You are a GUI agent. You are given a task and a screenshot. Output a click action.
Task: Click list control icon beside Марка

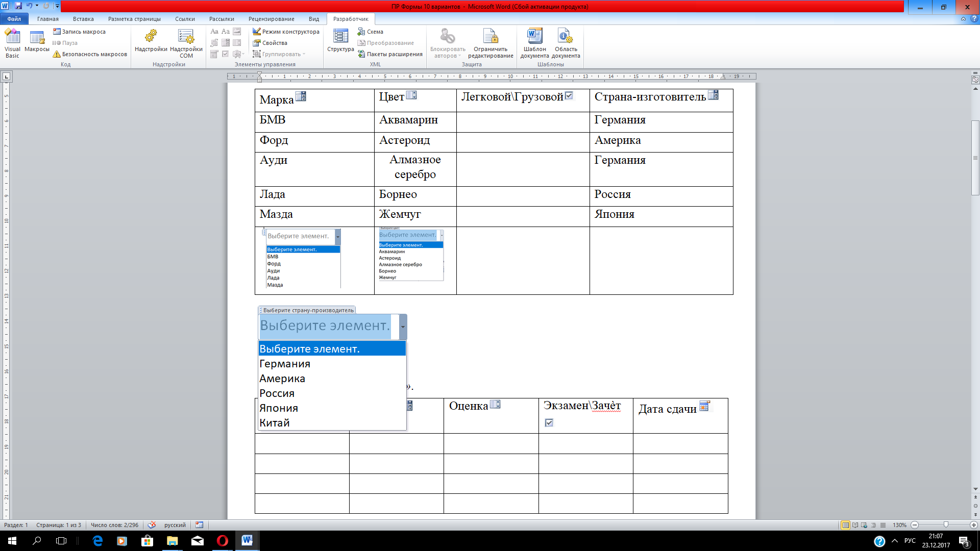point(301,96)
